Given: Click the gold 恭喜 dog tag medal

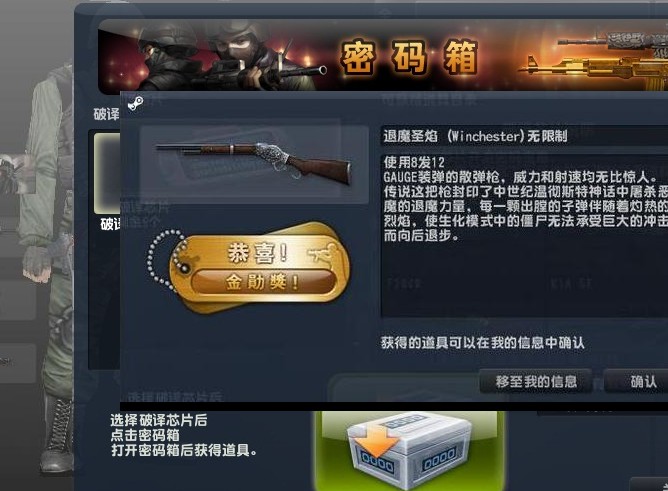Looking at the screenshot, I should (x=259, y=267).
